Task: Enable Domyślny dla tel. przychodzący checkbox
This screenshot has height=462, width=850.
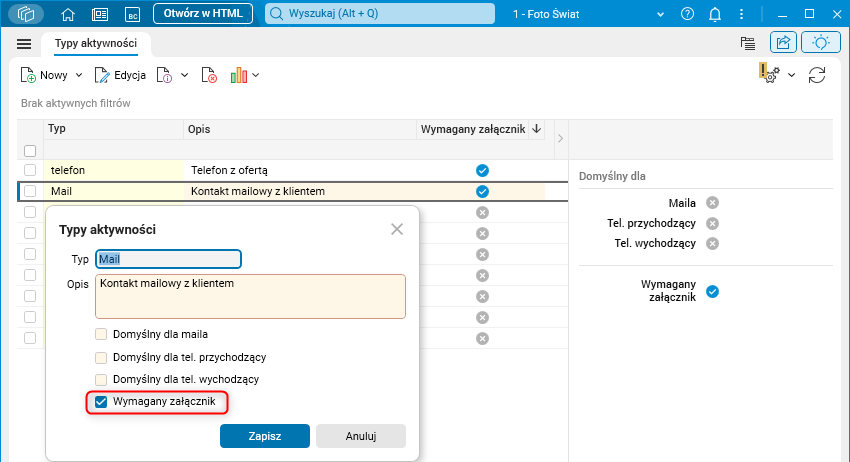Action: 101,357
